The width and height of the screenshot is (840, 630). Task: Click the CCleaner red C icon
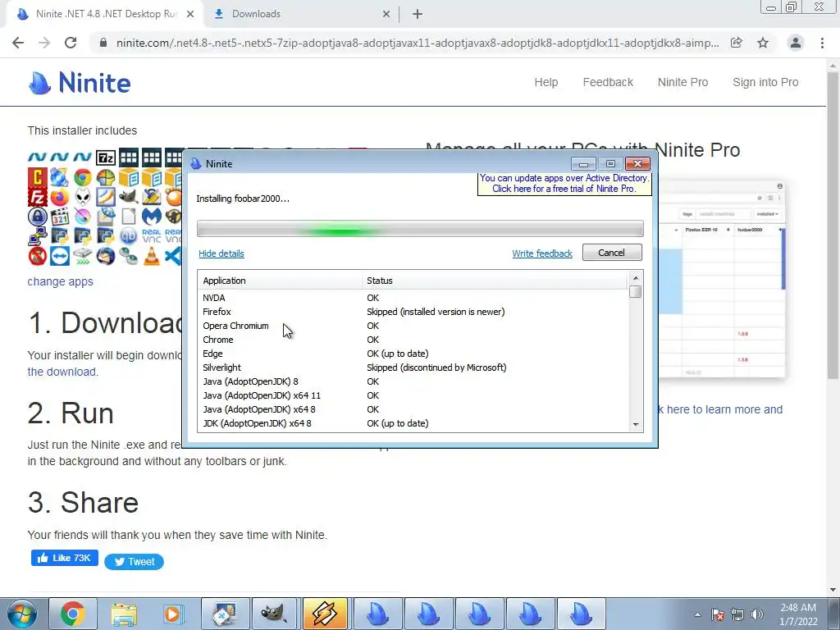click(x=38, y=177)
